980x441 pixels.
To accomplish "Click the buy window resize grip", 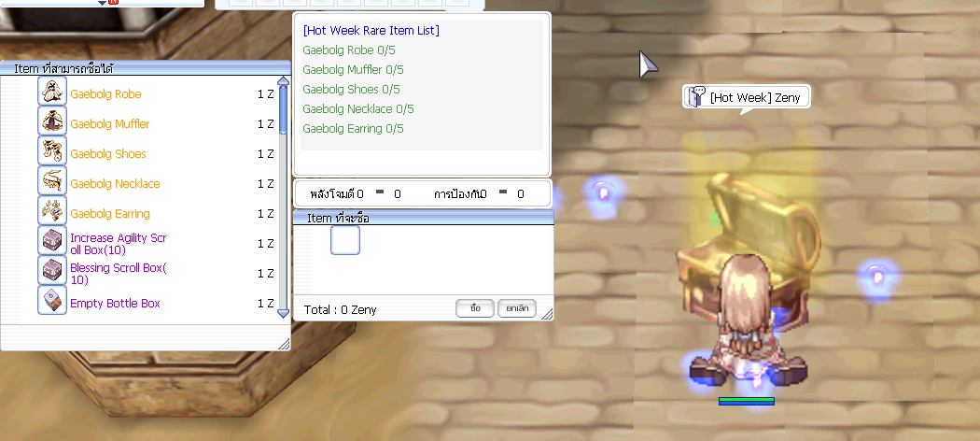I will [x=547, y=314].
